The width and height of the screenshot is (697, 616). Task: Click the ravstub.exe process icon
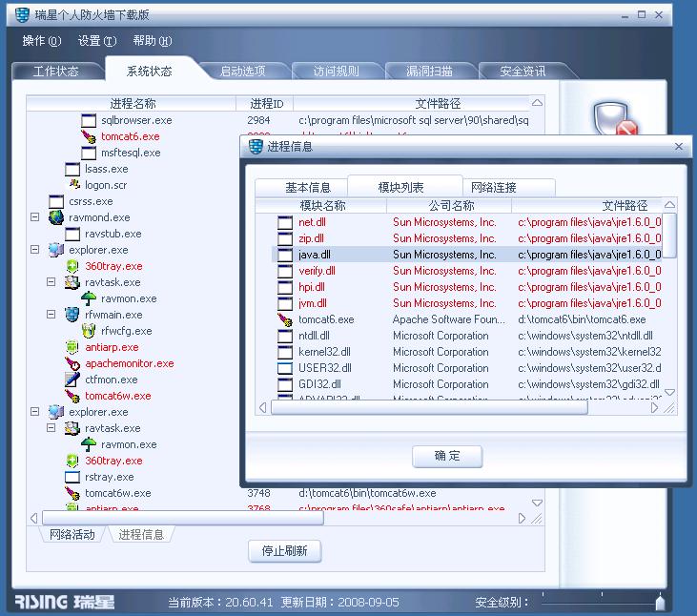(x=72, y=234)
